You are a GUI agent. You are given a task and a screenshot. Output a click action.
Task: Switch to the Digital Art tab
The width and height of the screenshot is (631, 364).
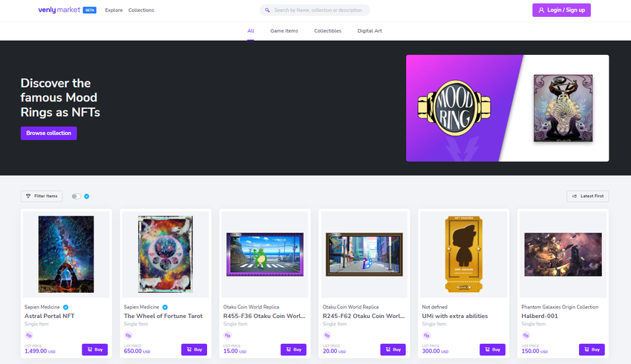tap(370, 31)
